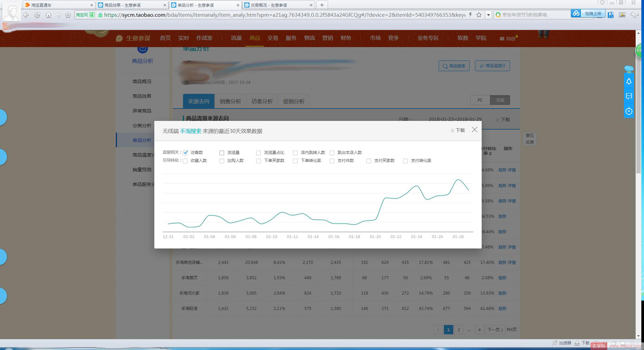Switch to the 销售分析 tab
The height and width of the screenshot is (350, 644).
tap(230, 101)
